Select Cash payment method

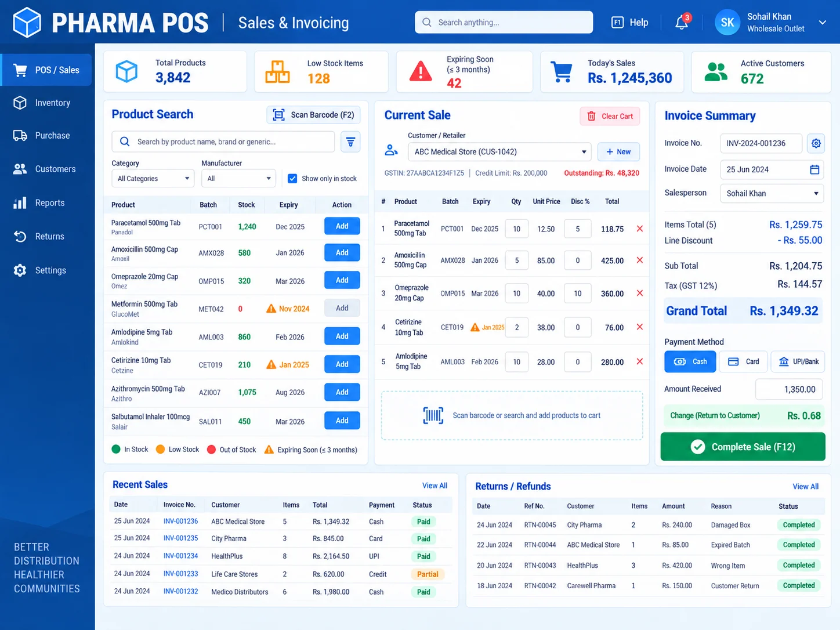pyautogui.click(x=690, y=361)
